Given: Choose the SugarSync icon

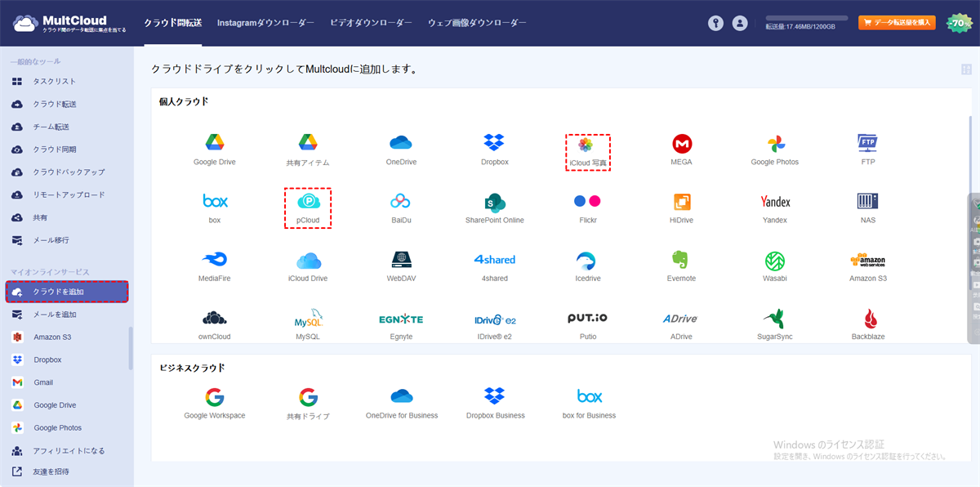Looking at the screenshot, I should click(775, 318).
